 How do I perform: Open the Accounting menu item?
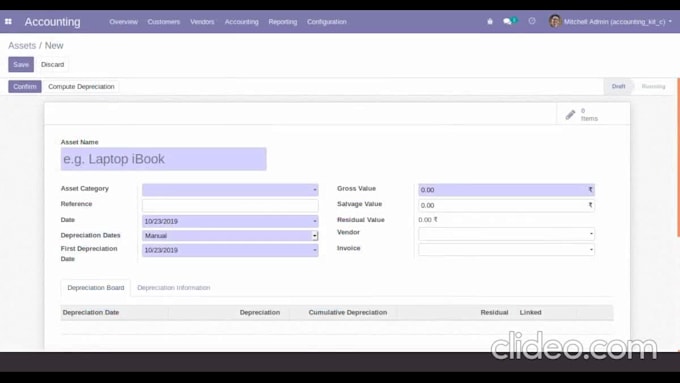coord(242,22)
